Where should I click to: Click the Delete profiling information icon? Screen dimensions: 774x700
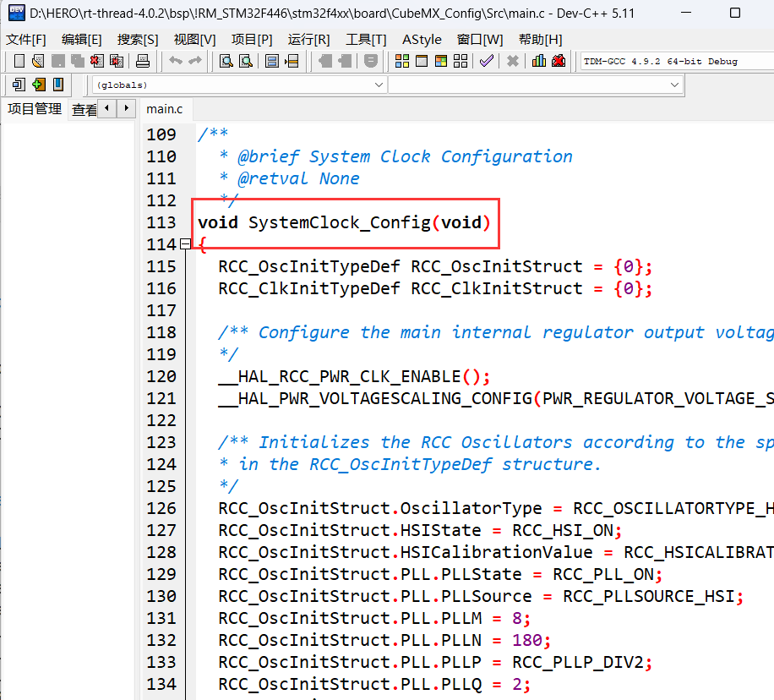pos(559,61)
